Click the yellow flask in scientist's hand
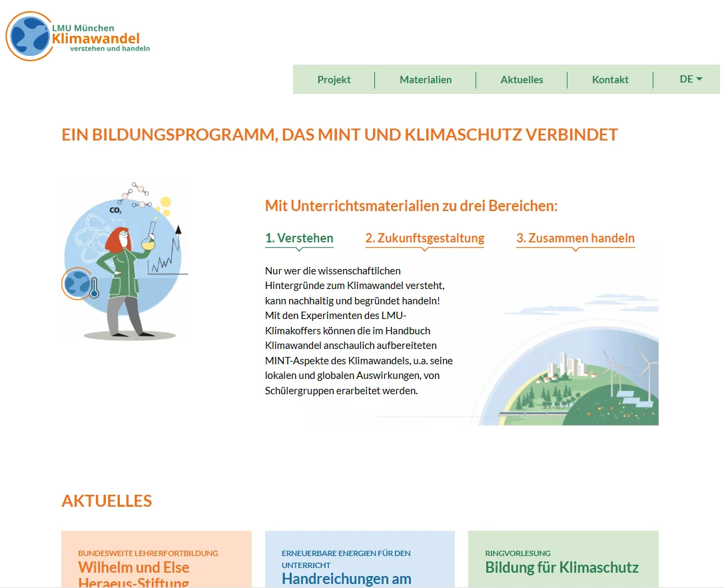The height and width of the screenshot is (588, 724). pos(149,241)
